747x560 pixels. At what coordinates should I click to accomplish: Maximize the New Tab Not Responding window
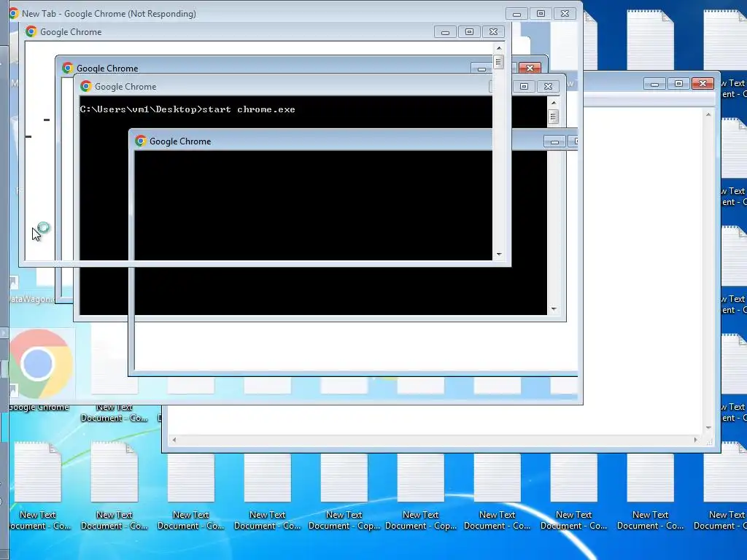pyautogui.click(x=541, y=14)
